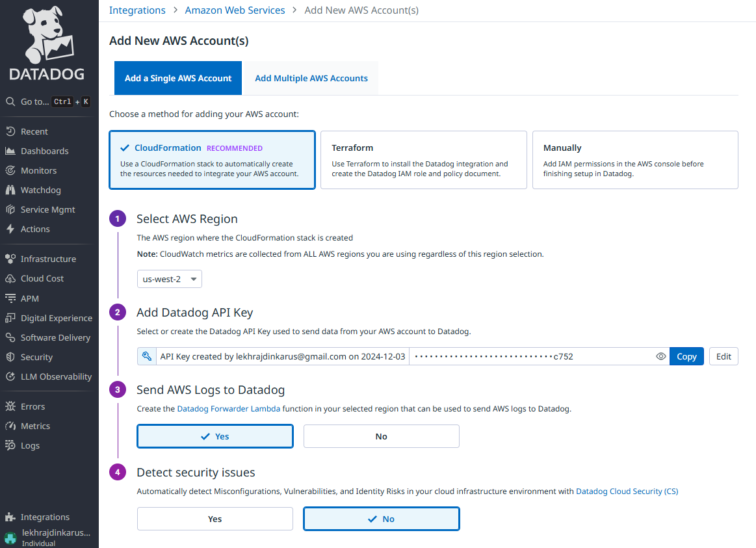The height and width of the screenshot is (548, 756).
Task: Click the APM icon in sidebar
Action: [10, 298]
